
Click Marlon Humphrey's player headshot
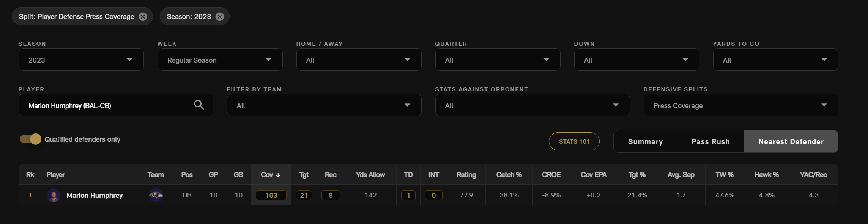click(x=54, y=195)
